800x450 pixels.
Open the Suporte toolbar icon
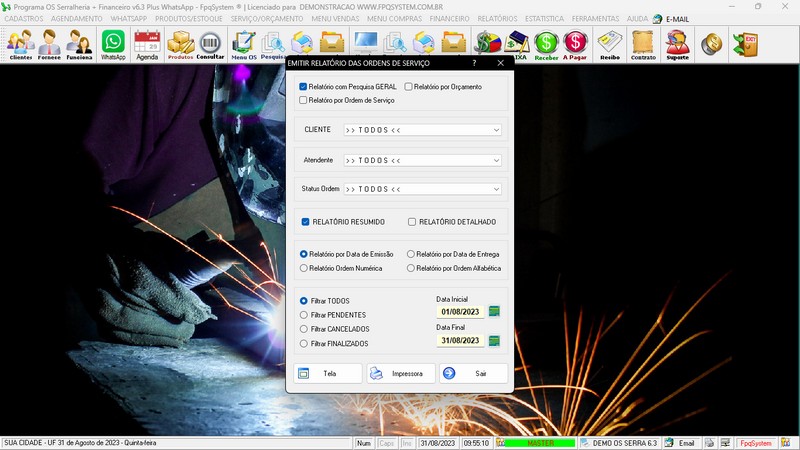(x=677, y=44)
